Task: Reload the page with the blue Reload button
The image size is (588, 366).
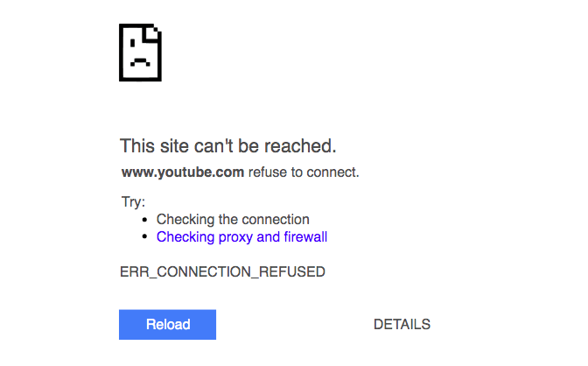Action: click(168, 325)
